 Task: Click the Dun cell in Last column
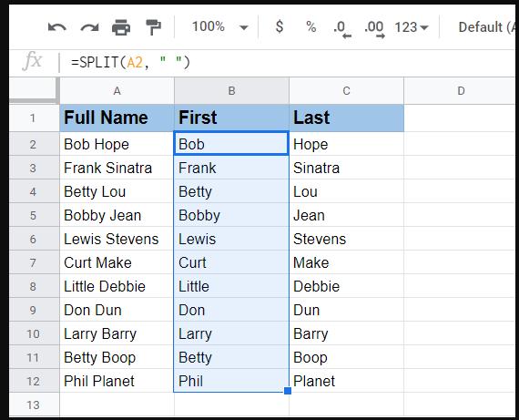pos(346,310)
